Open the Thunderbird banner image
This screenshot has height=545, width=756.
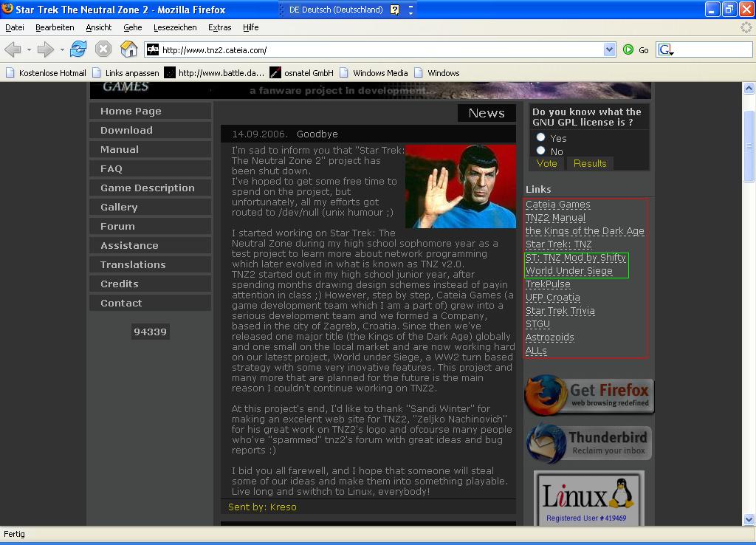tap(589, 444)
